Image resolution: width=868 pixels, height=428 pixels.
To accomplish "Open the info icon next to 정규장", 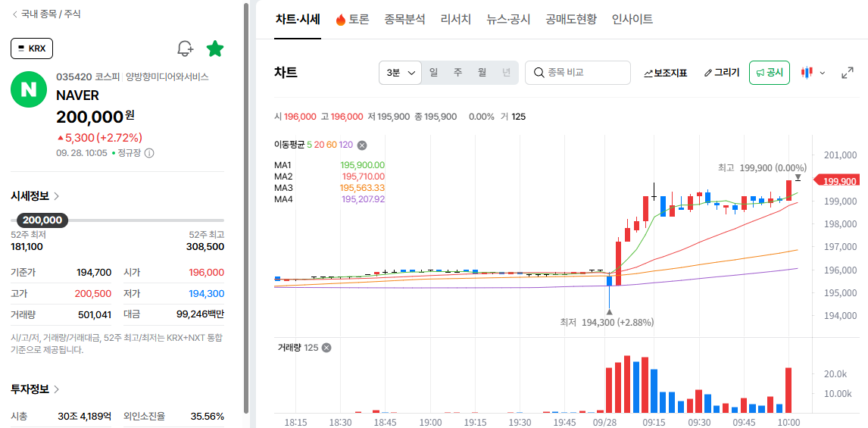I will (x=149, y=153).
